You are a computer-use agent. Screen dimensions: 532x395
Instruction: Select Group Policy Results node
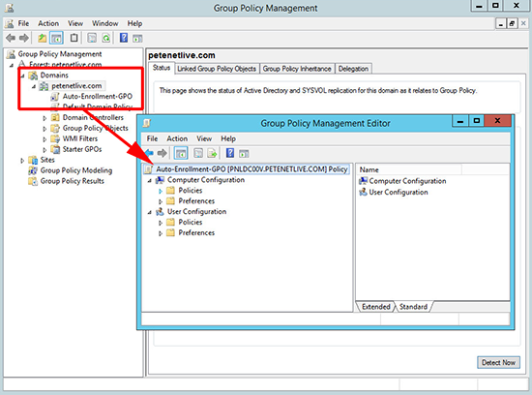(67, 181)
